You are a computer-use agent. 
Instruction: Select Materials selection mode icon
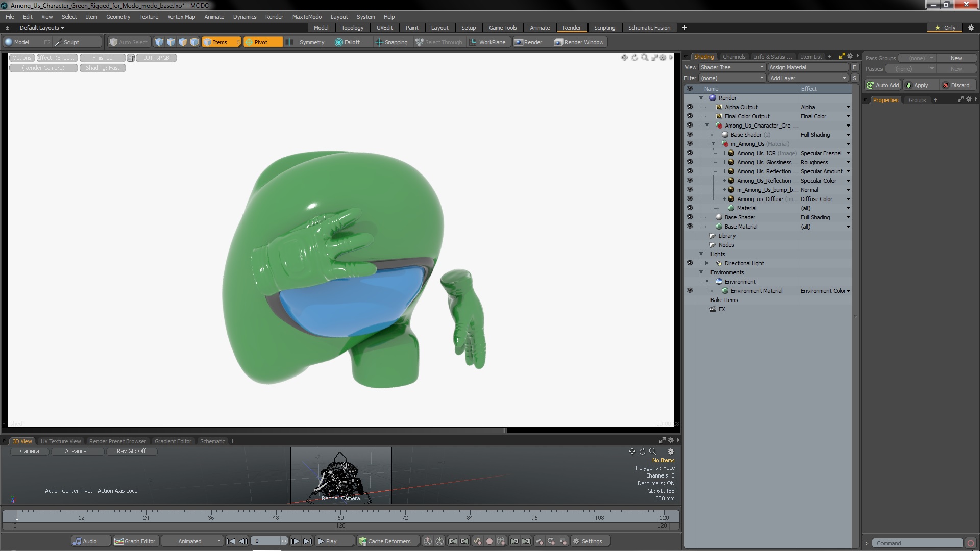pyautogui.click(x=194, y=42)
